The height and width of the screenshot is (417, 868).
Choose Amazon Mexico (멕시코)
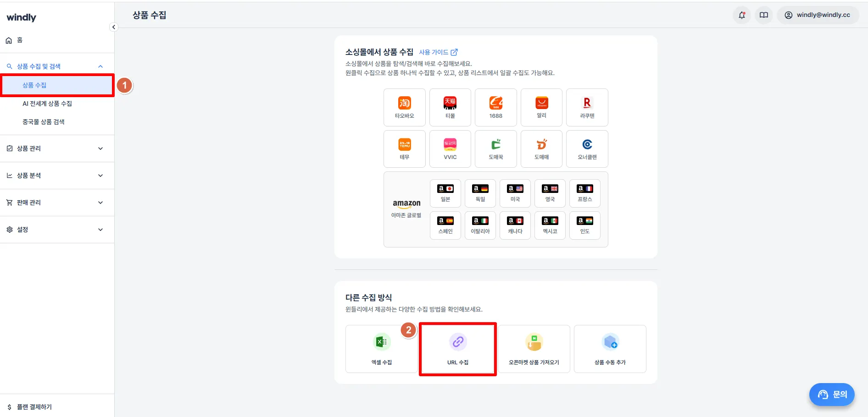point(550,225)
